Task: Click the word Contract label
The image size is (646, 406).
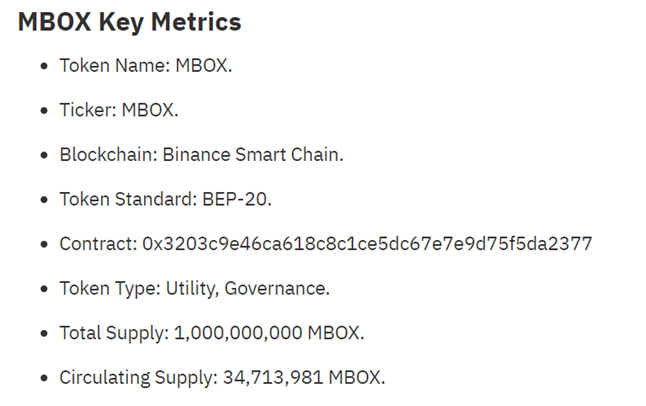Action: [98, 244]
